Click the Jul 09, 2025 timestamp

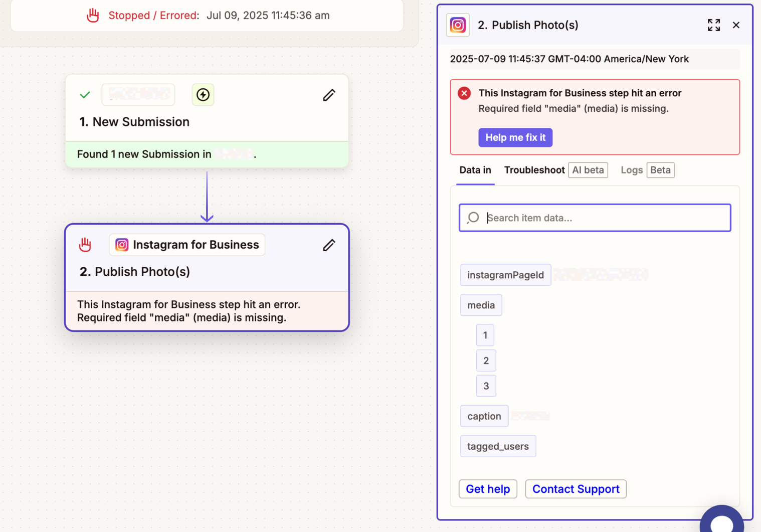(268, 16)
